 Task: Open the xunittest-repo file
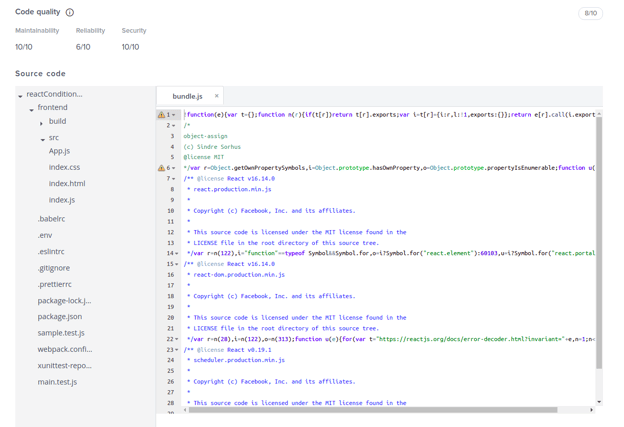[x=64, y=366]
